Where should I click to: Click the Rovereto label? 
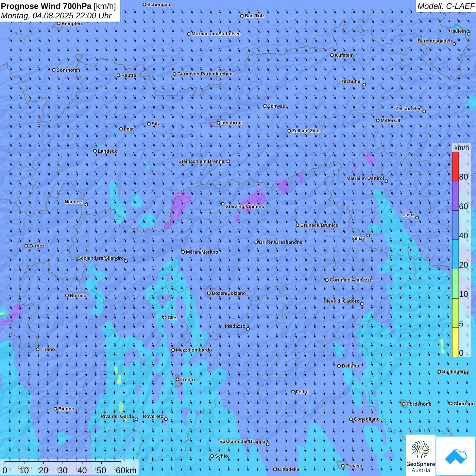153,416
